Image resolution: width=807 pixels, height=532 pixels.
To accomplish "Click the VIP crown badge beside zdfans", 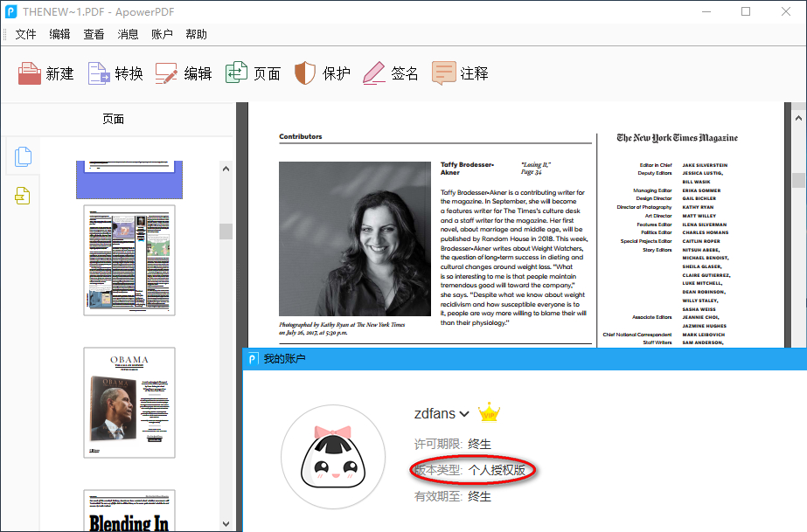I will tap(490, 411).
